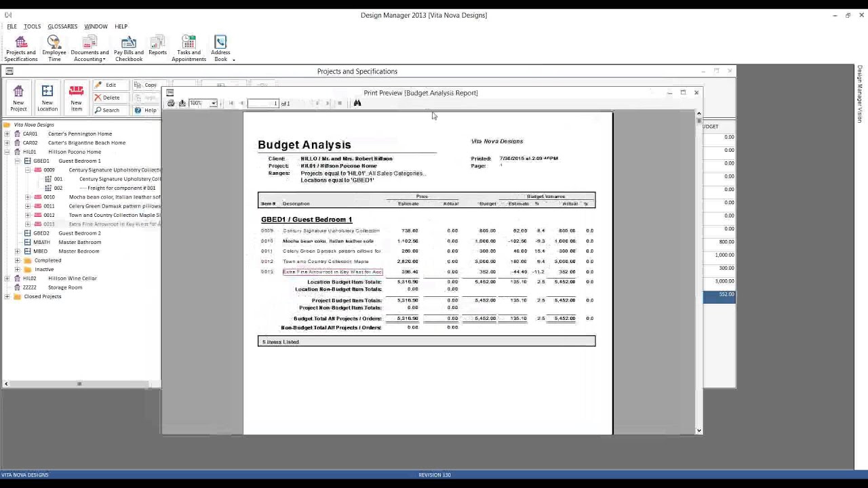868x488 pixels.
Task: Click the project tree horizontal scrollbar
Action: coord(79,384)
